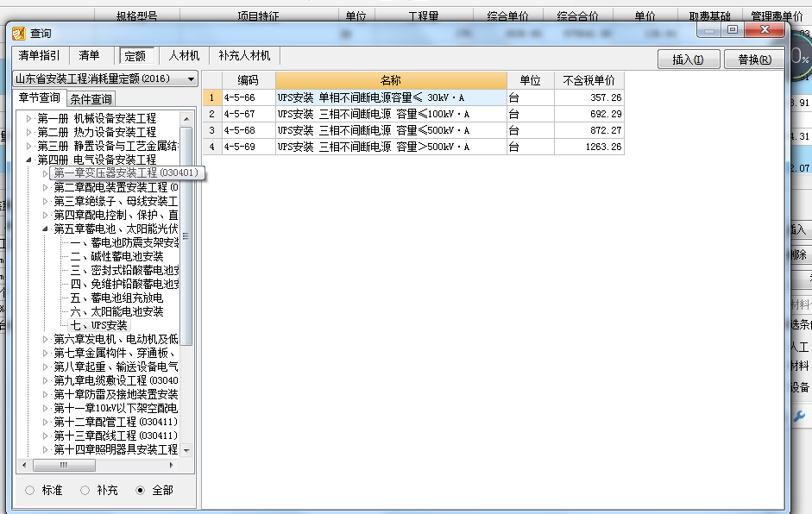Select row with code 4-5-67
The height and width of the screenshot is (514, 812).
(413, 115)
